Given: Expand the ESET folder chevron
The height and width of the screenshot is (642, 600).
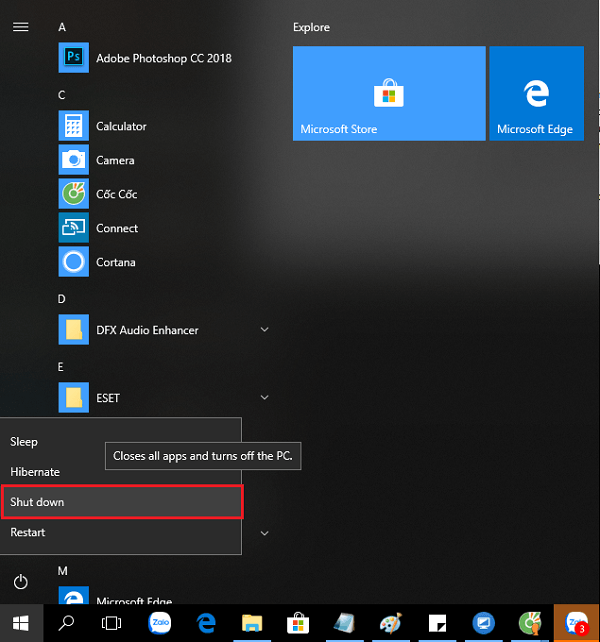Looking at the screenshot, I should point(264,398).
